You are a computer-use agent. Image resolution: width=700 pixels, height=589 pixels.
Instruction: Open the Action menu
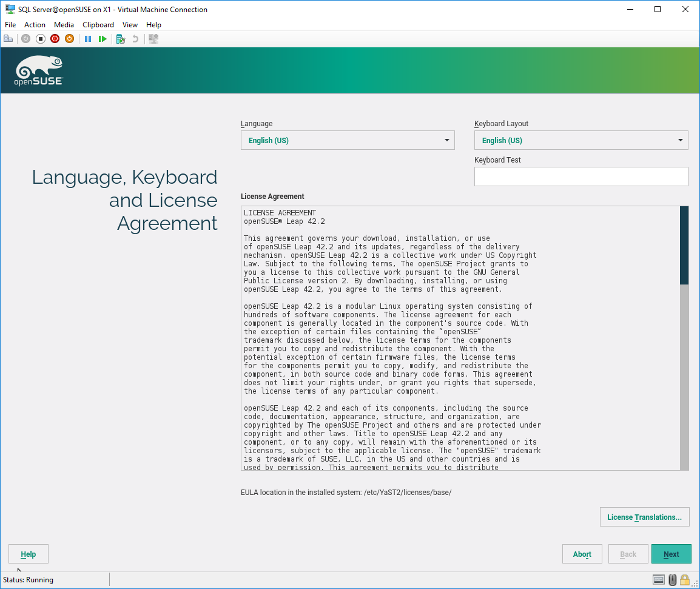tap(35, 24)
